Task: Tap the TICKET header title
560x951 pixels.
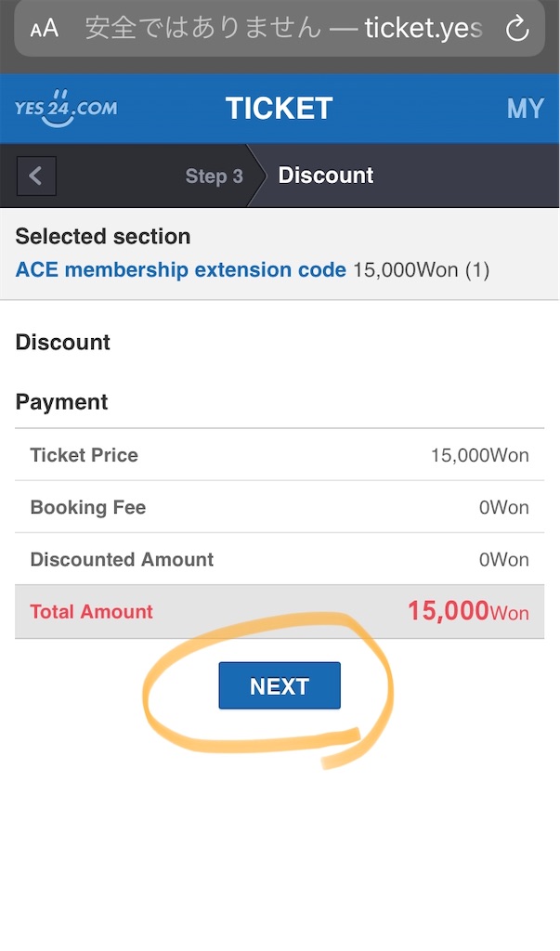Action: pyautogui.click(x=280, y=109)
